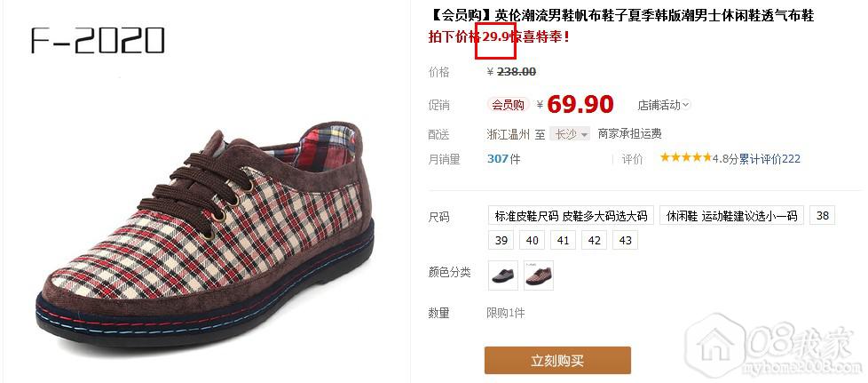Viewport: 868px width, 383px height.
Task: Click the 08我家 house logo watermark
Action: click(772, 346)
